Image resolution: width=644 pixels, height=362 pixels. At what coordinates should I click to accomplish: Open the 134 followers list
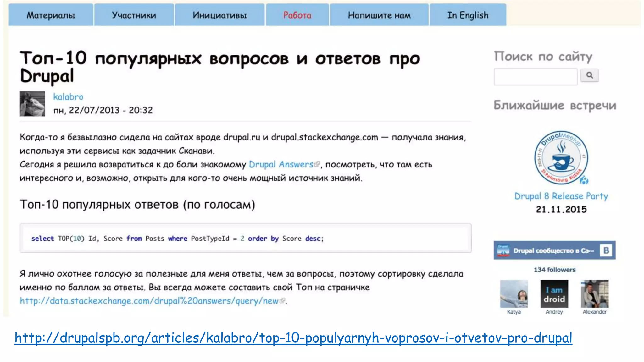[x=555, y=270]
